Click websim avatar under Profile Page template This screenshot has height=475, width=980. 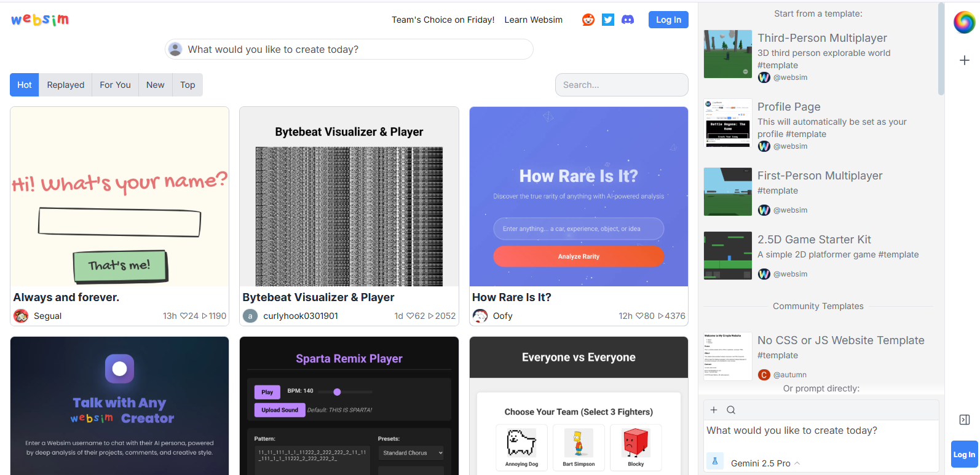point(764,146)
